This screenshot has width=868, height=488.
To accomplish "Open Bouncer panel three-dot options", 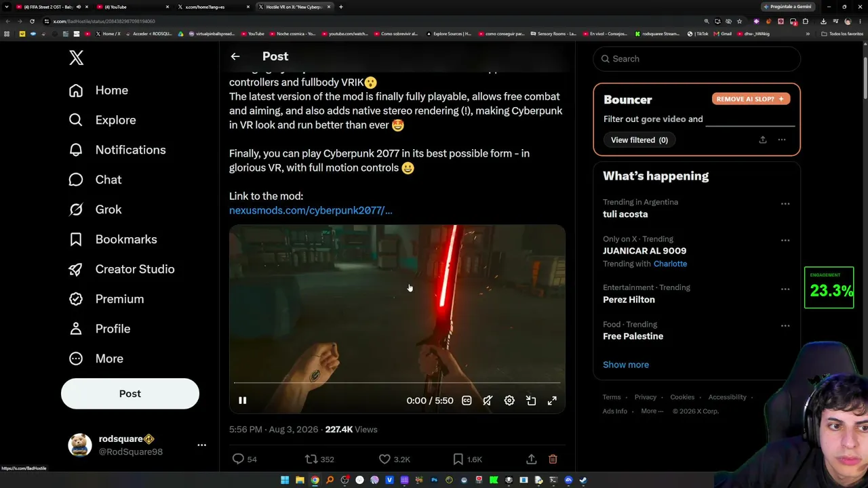I will point(782,140).
